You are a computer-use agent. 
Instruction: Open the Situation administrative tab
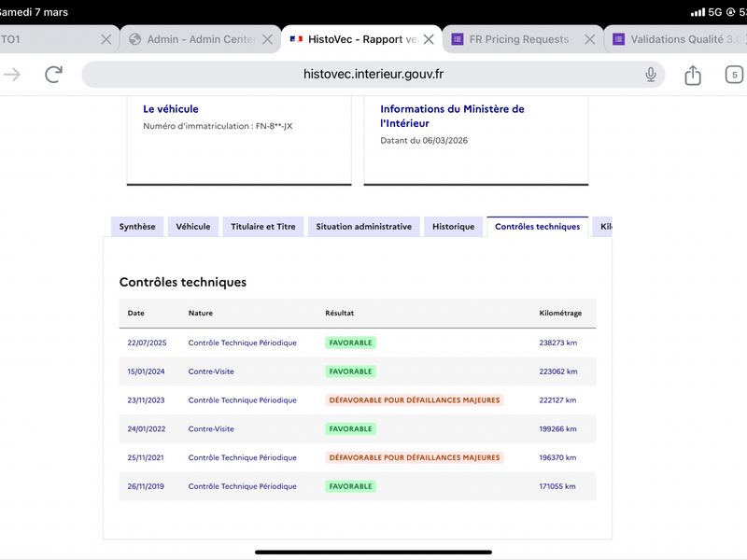tap(363, 227)
